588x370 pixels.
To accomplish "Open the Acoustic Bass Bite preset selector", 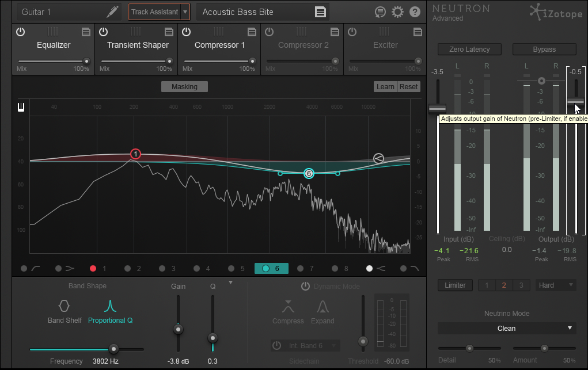I will tap(263, 12).
